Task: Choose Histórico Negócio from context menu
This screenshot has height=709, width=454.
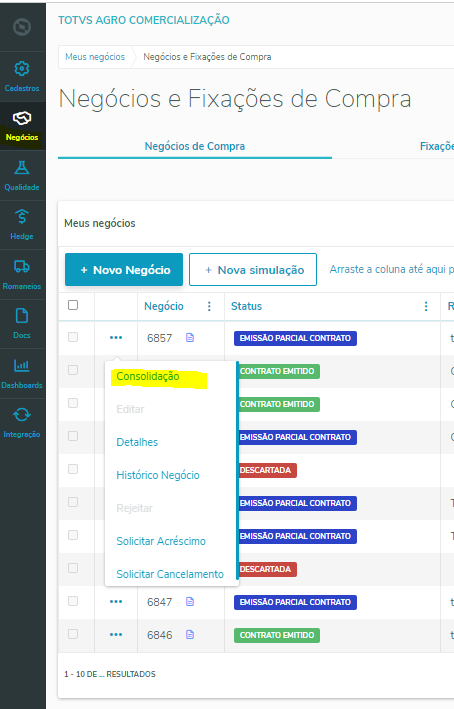Action: tap(158, 475)
